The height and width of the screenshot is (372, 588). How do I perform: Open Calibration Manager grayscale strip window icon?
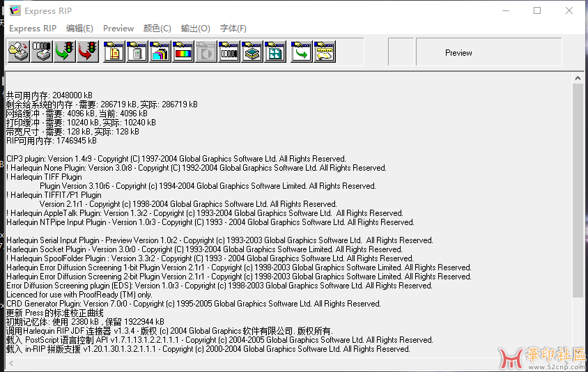click(x=229, y=52)
